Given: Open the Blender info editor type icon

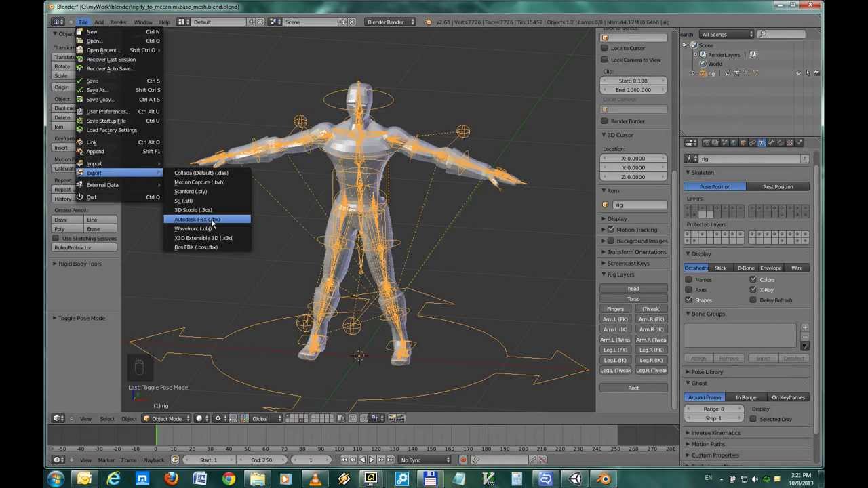Looking at the screenshot, I should pos(60,22).
